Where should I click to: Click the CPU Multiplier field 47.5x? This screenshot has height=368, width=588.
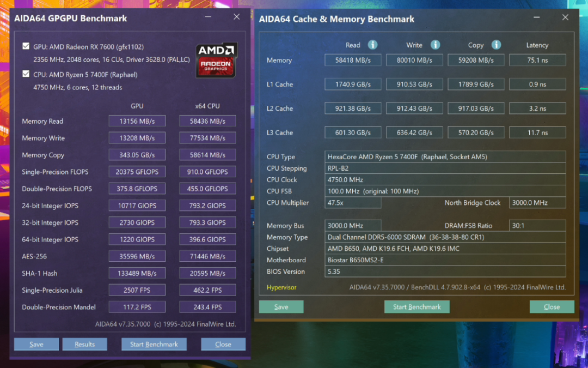pos(353,202)
